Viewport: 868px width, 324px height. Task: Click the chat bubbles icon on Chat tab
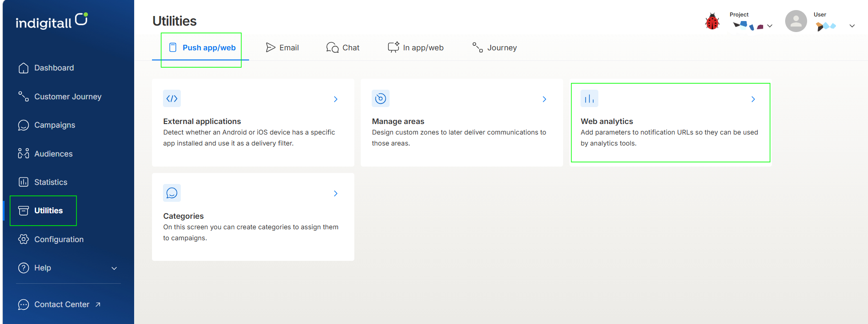332,47
